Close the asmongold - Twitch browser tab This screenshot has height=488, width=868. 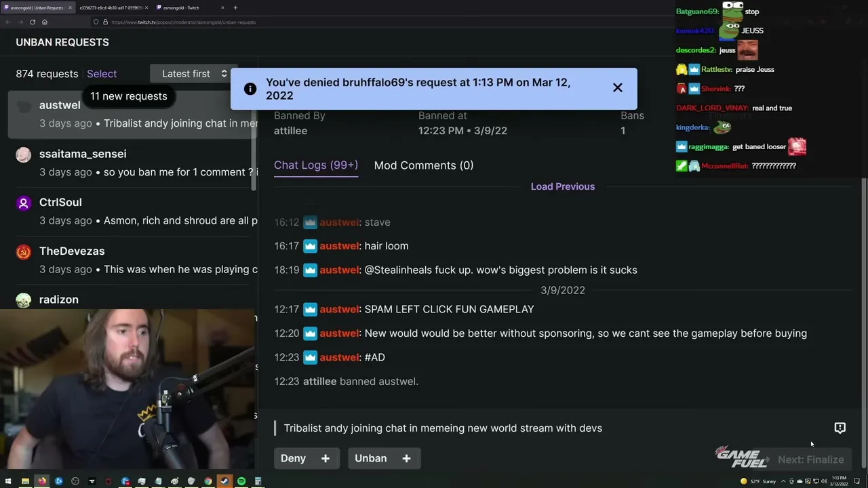point(222,7)
